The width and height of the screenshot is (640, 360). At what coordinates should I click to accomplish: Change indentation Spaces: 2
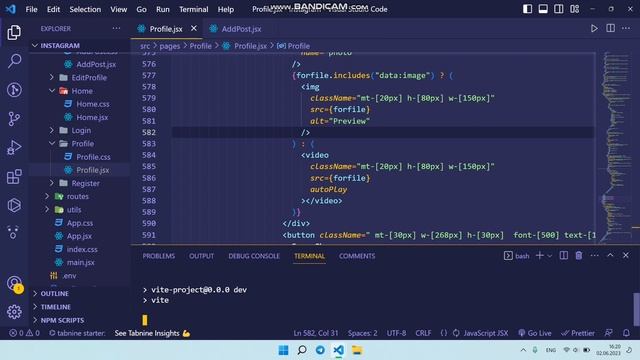(x=362, y=333)
